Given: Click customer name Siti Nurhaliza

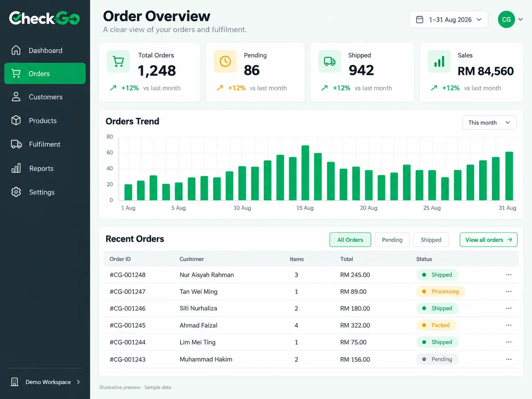Looking at the screenshot, I should (x=198, y=308).
